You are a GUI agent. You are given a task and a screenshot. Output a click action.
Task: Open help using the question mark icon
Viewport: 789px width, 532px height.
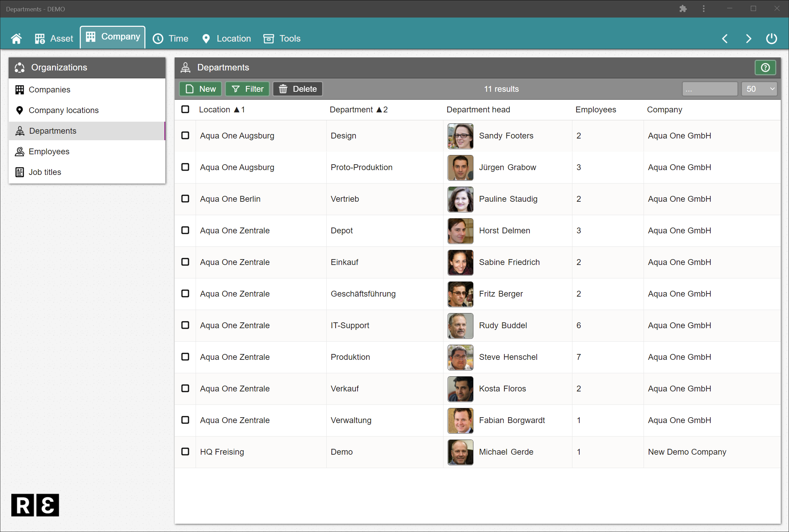[765, 67]
